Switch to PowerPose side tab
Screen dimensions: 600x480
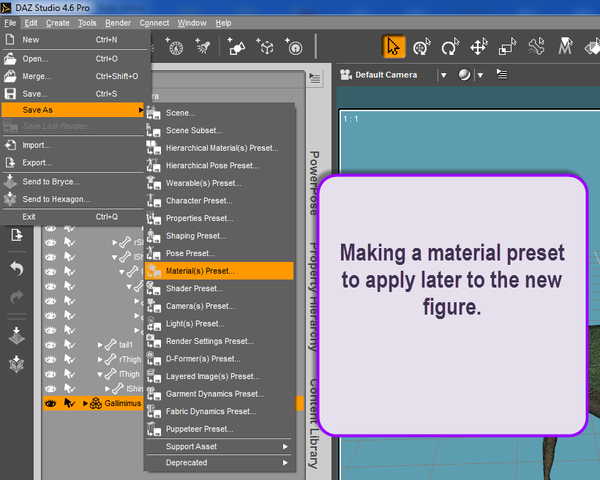[314, 183]
